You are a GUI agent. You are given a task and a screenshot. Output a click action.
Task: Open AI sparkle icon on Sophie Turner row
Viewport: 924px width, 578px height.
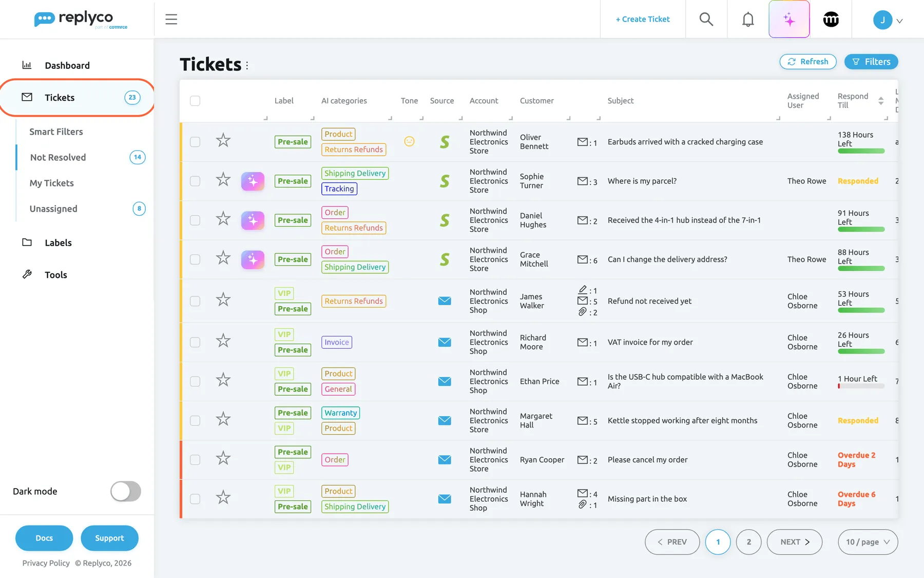[x=253, y=181]
